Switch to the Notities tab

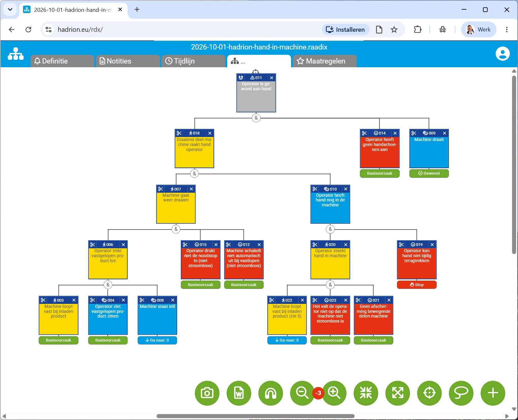pos(128,61)
